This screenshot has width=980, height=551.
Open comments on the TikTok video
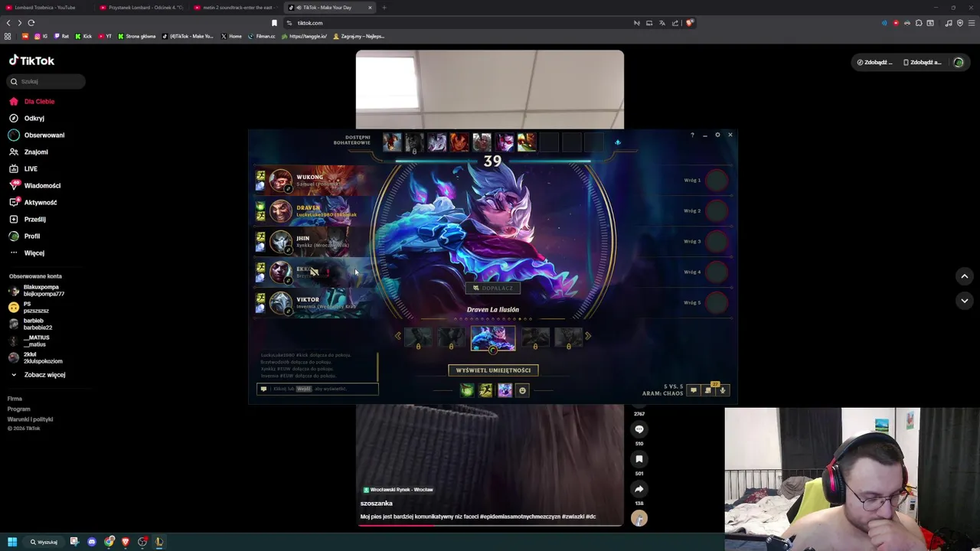(639, 429)
